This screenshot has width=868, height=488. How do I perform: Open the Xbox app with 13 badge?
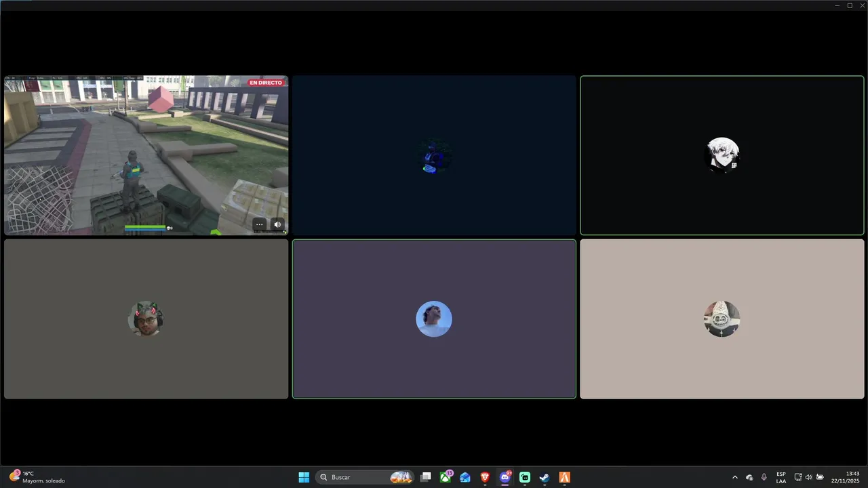click(x=446, y=477)
